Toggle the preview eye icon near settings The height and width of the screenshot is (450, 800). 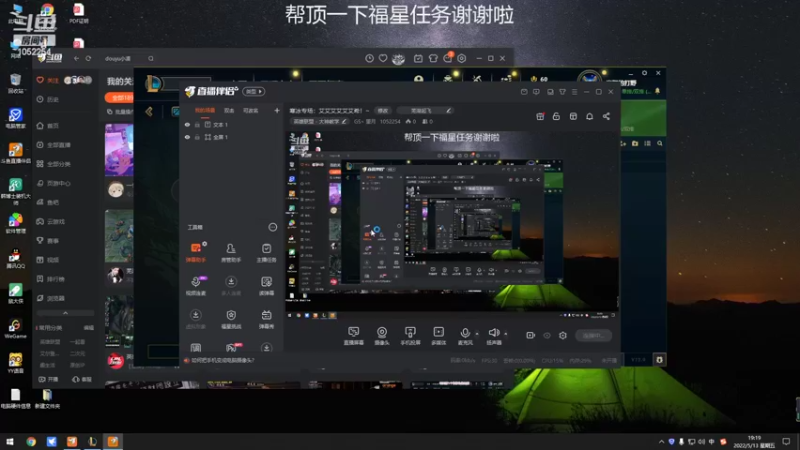click(547, 335)
